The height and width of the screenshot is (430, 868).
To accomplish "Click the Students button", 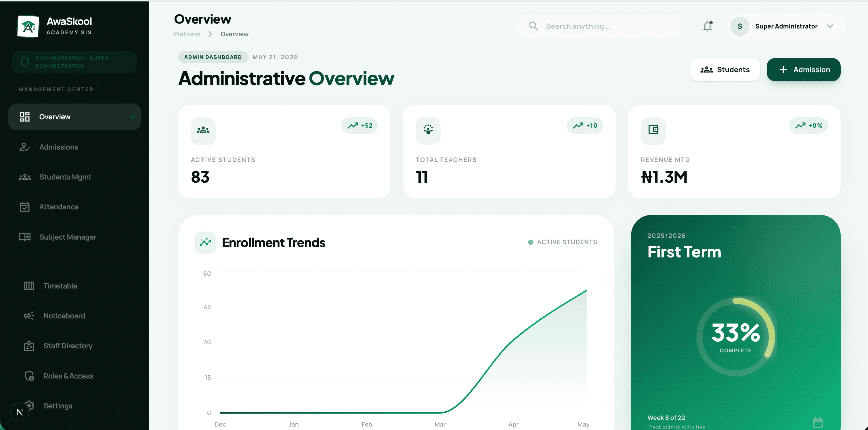I will [x=725, y=70].
